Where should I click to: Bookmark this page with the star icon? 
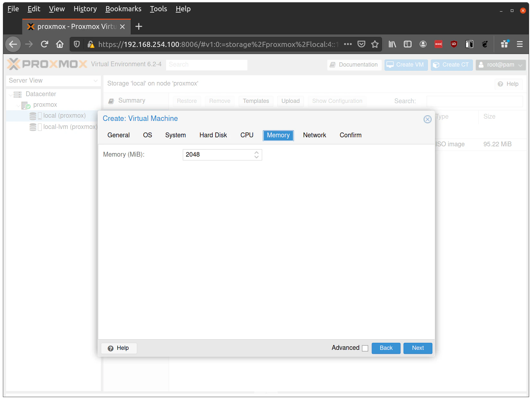375,44
